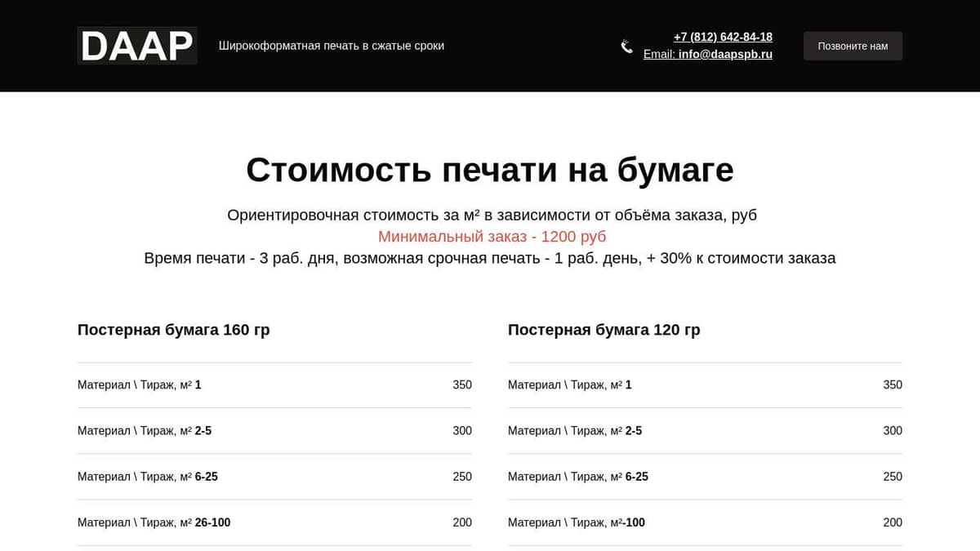The image size is (980, 551).
Task: Select the row Тираж 6-25 under 160 гр
Action: [274, 476]
